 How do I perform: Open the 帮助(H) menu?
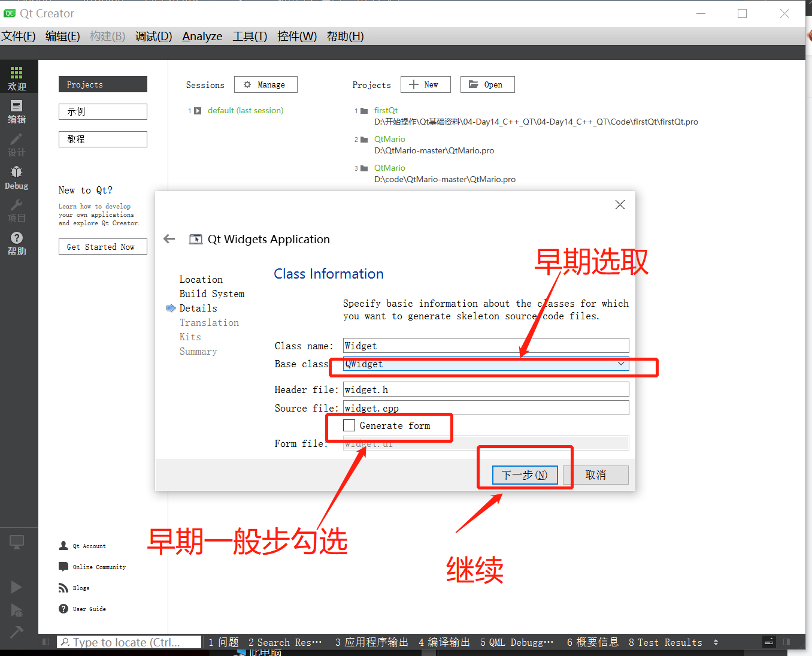346,37
